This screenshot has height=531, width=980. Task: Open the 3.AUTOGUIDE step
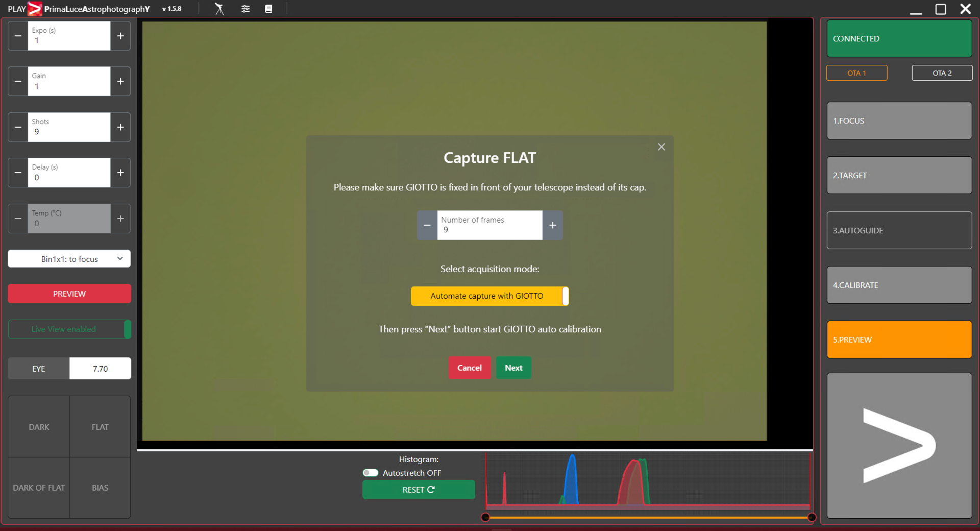pos(899,230)
